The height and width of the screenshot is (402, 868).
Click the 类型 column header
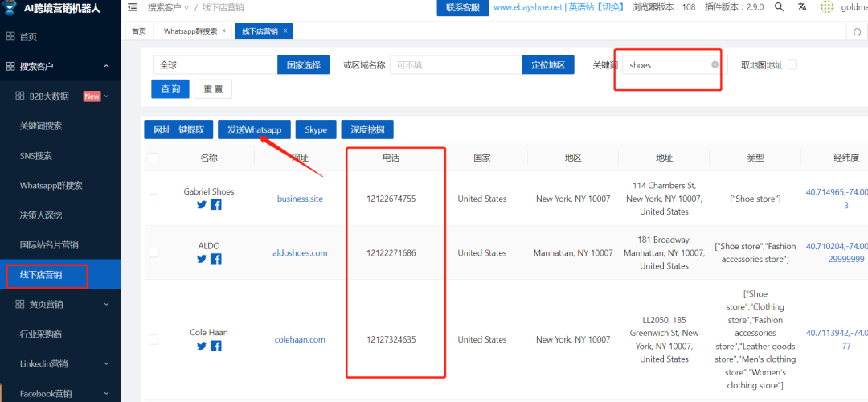(755, 158)
